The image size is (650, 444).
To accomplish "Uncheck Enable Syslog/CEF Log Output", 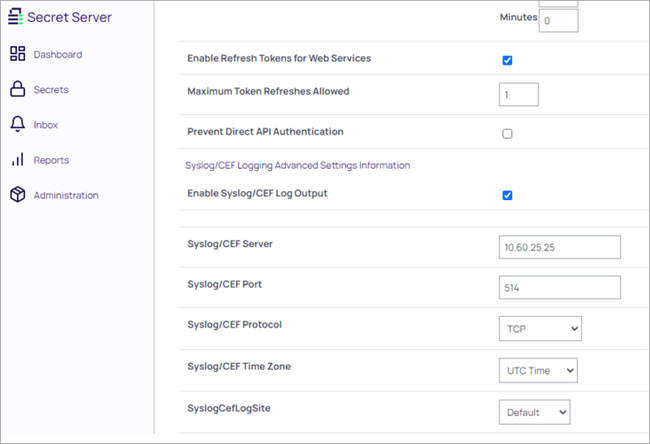I will coord(507,195).
